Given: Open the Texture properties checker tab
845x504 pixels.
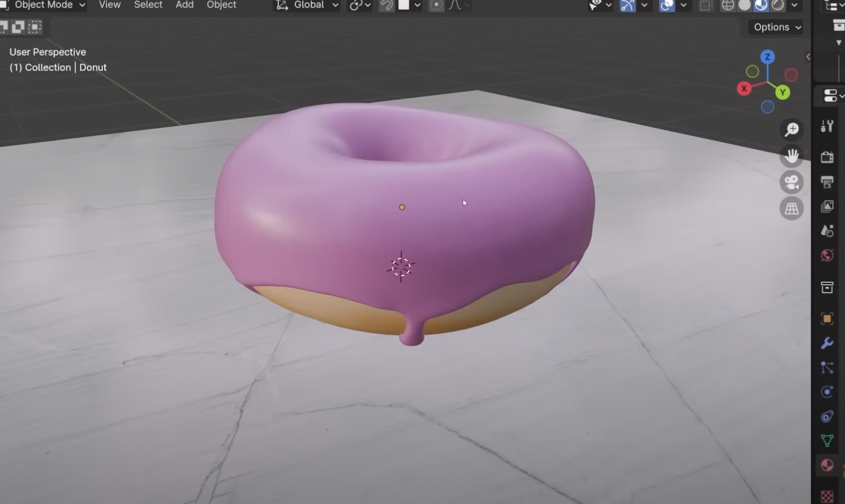Looking at the screenshot, I should 827,496.
